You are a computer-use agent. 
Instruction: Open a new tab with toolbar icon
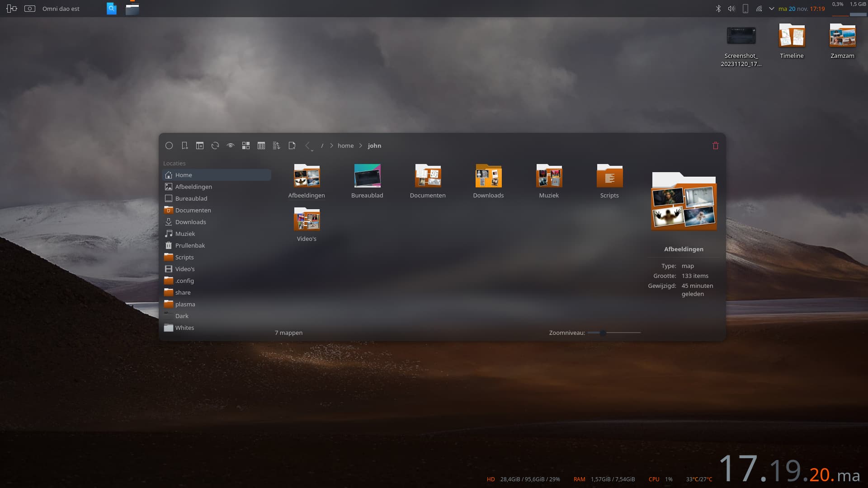200,145
